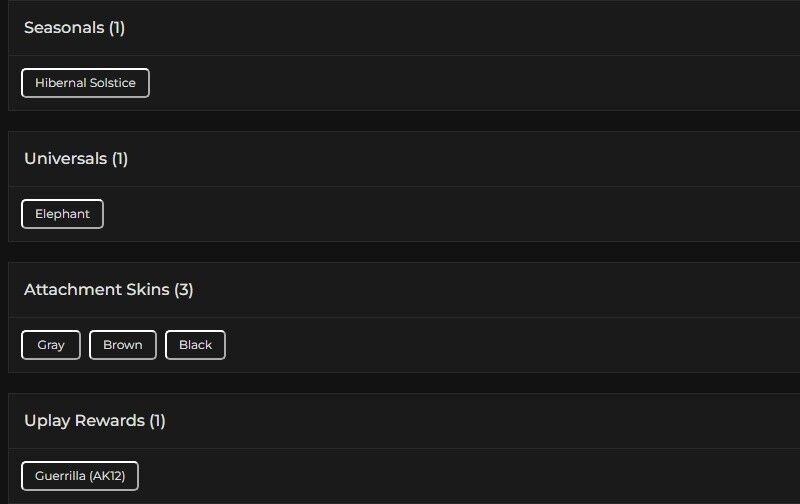The height and width of the screenshot is (504, 800).
Task: Toggle the Hibernal Solstice seasonal selection
Action: coord(85,83)
